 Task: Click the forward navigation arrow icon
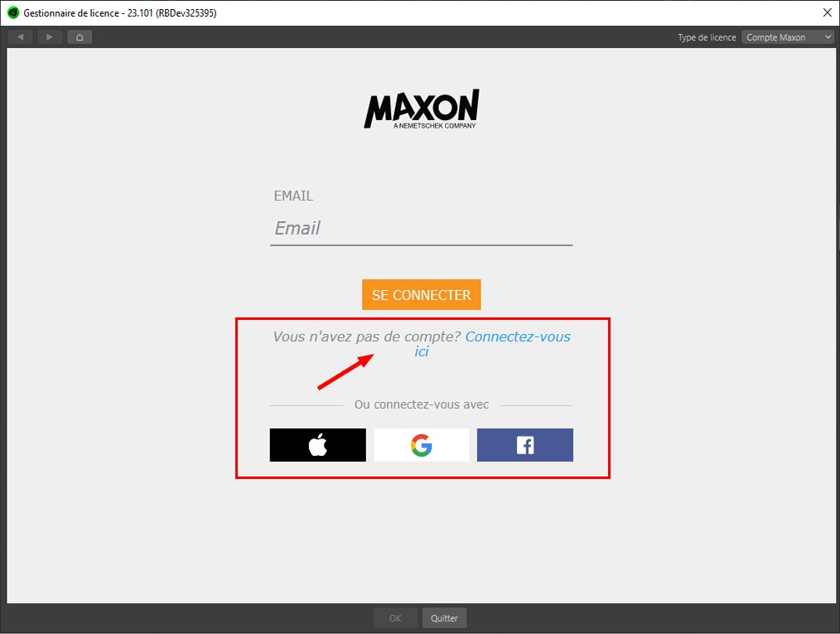pyautogui.click(x=50, y=37)
